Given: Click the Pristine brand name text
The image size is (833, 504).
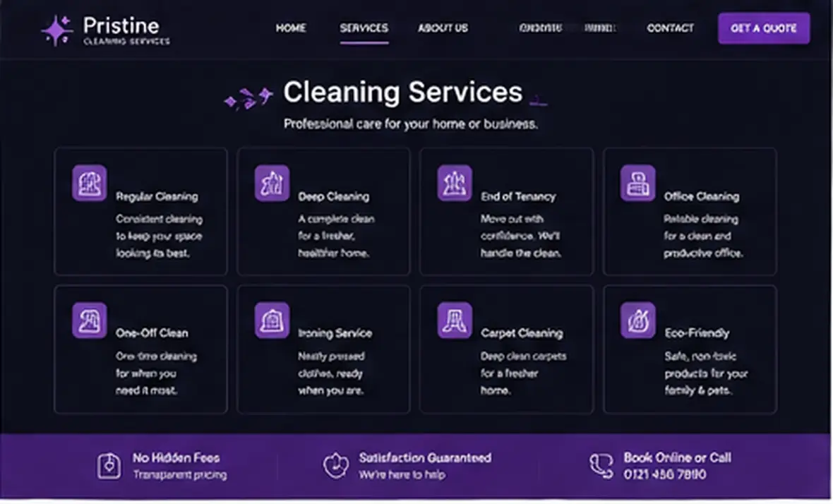Looking at the screenshot, I should pos(121,25).
